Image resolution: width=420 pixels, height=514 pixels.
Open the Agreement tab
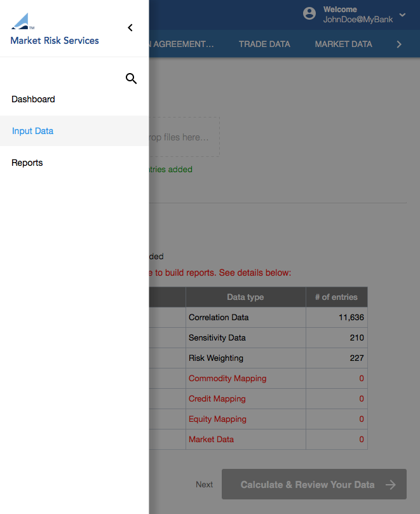click(183, 44)
